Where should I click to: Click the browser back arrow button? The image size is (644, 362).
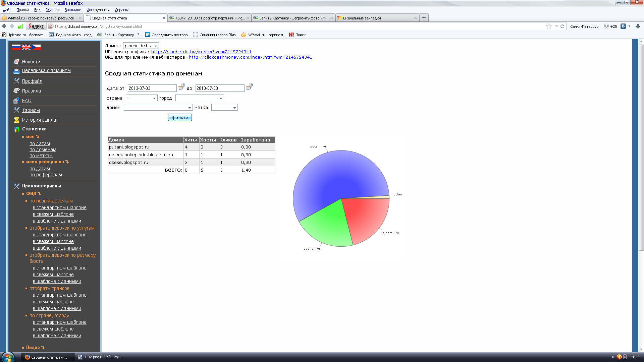click(x=4, y=26)
